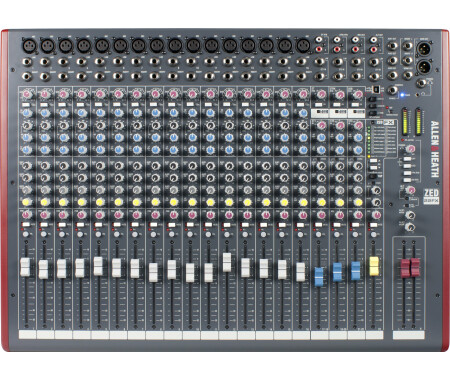Viewport: 450px width, 380px height.
Task: Toggle the mute switch above the yellow fader
Action: pos(374,225)
